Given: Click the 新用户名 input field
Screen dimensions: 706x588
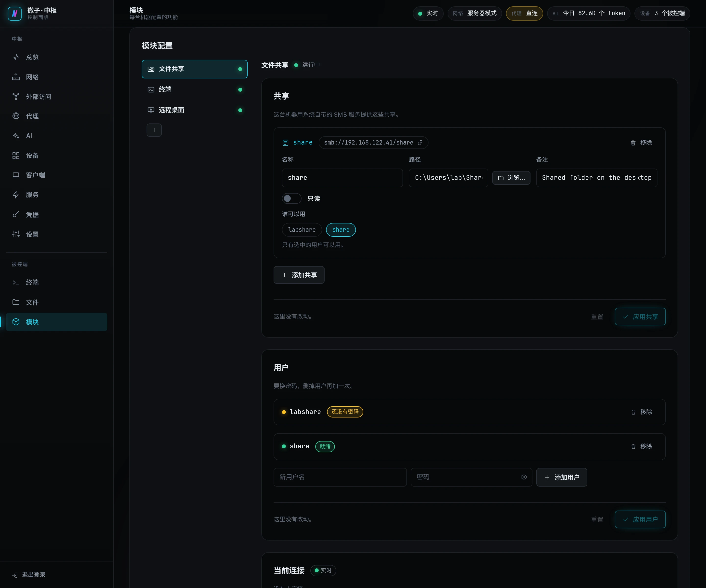Looking at the screenshot, I should click(x=340, y=477).
